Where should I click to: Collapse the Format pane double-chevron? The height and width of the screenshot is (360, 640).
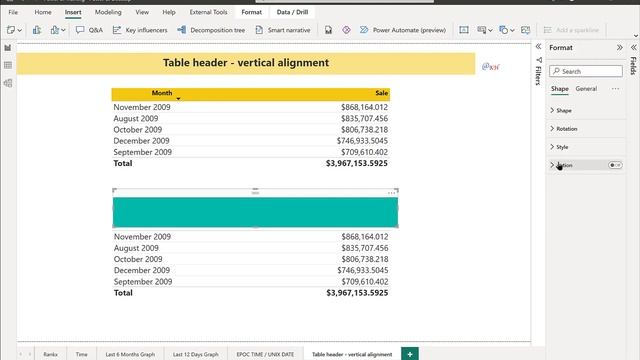[620, 47]
